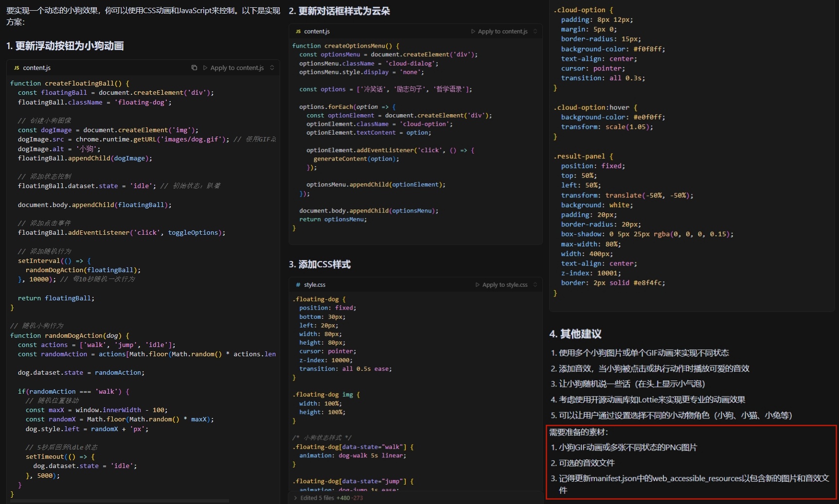Click the '3. 添加CSS样式' heading
The width and height of the screenshot is (839, 504).
pos(320,264)
